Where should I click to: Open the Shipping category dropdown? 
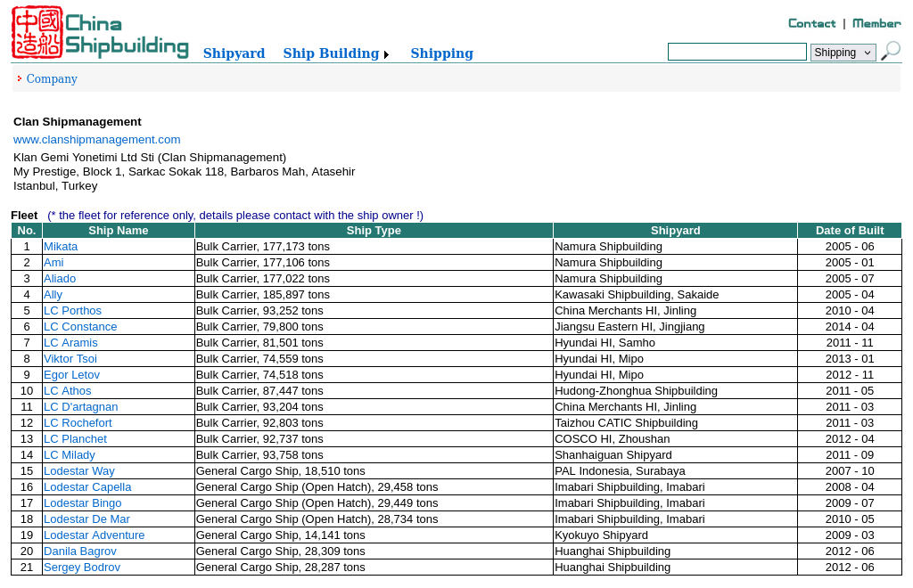point(843,53)
